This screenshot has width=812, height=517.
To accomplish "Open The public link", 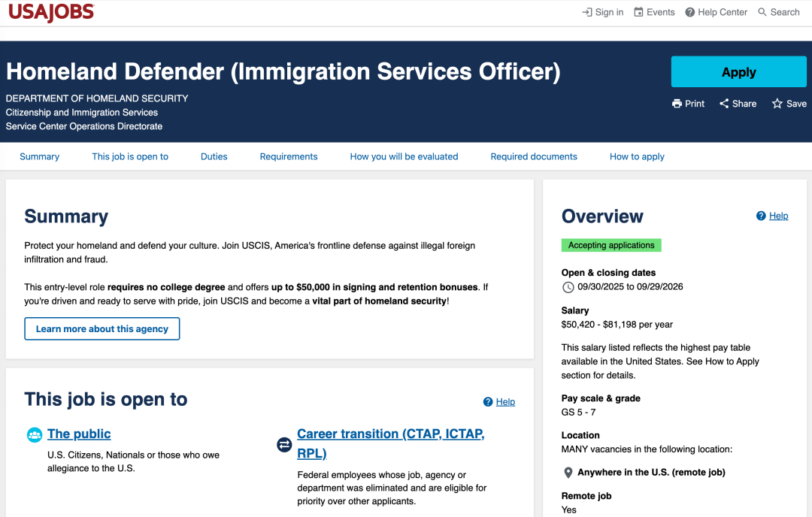I will coord(79,434).
